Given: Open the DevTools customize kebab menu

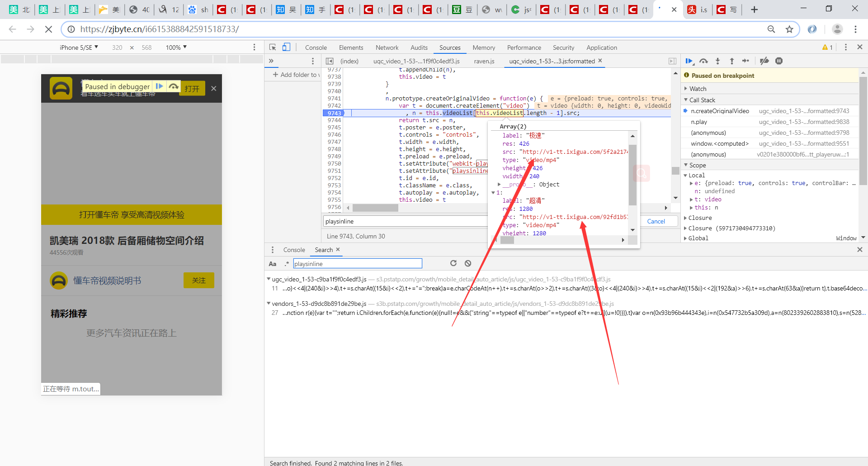Looking at the screenshot, I should pyautogui.click(x=846, y=47).
